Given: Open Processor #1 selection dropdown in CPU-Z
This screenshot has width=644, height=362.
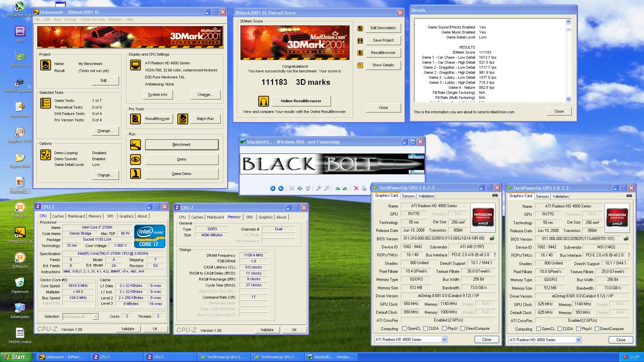Looking at the screenshot, I should [x=96, y=316].
